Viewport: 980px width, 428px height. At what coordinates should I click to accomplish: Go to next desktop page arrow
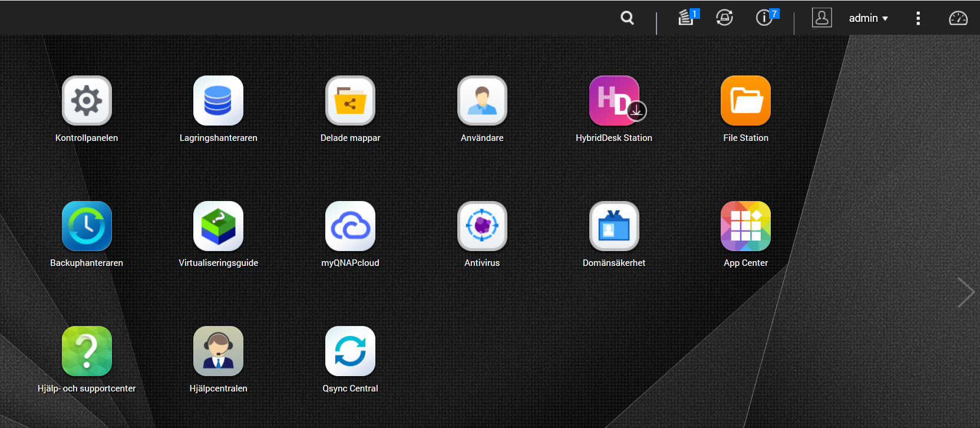pos(965,292)
